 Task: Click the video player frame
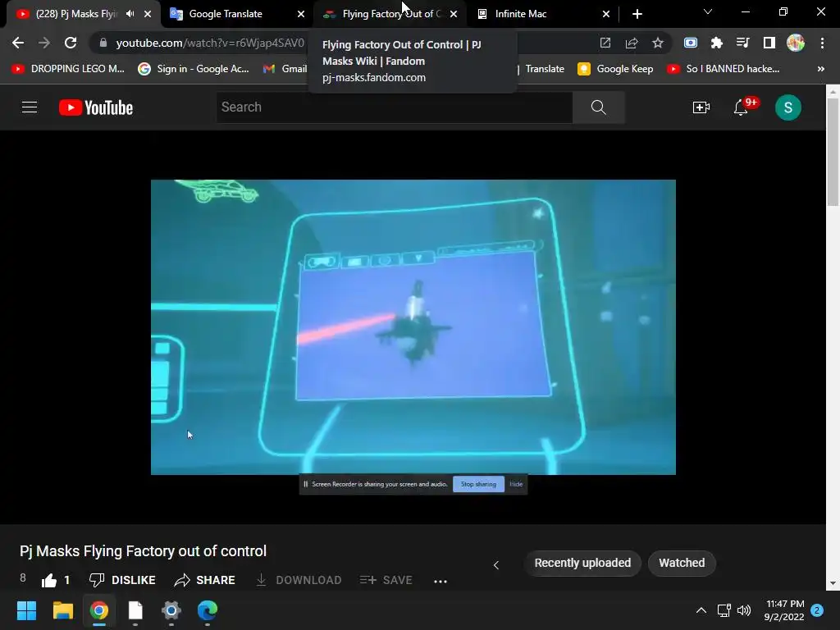413,326
